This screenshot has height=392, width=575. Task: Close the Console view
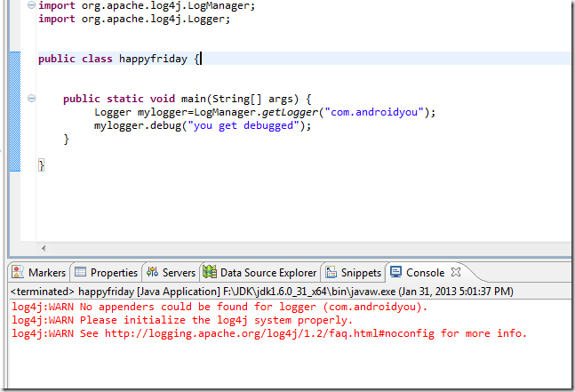[456, 272]
